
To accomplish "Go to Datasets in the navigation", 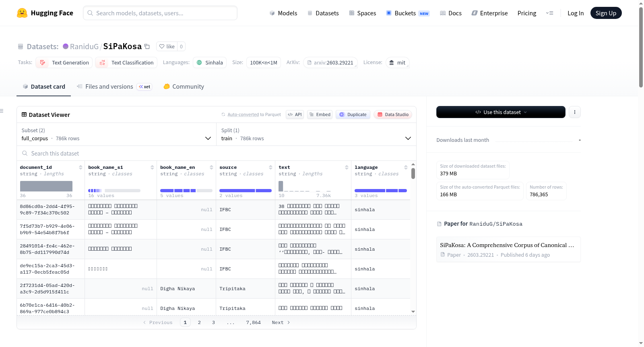I will pyautogui.click(x=323, y=13).
